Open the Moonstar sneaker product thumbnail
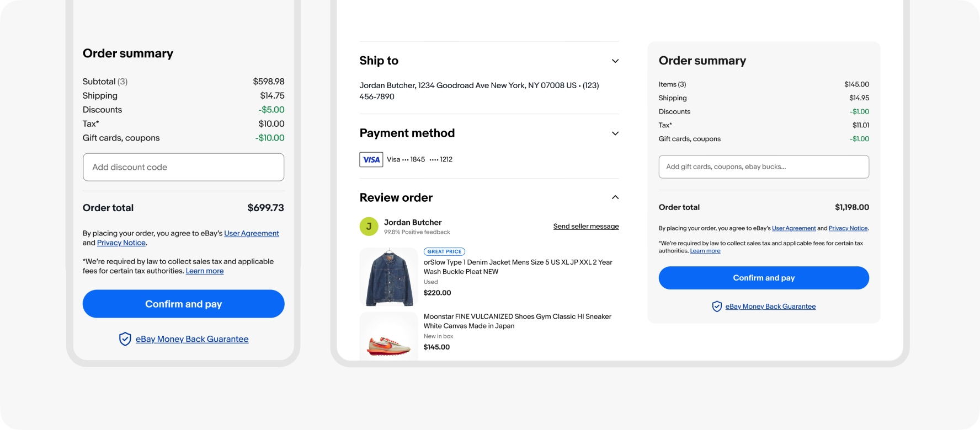Image resolution: width=980 pixels, height=430 pixels. (388, 336)
